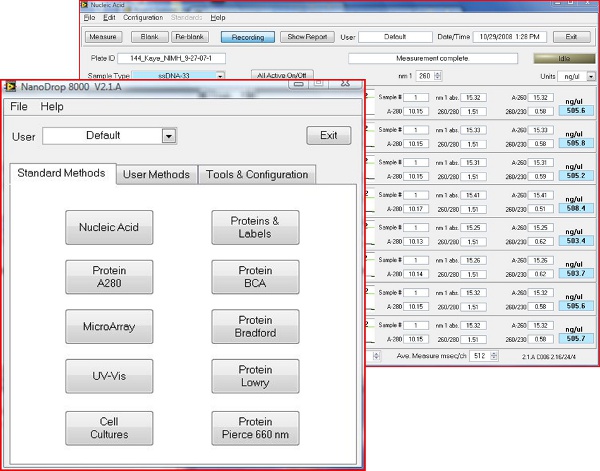The width and height of the screenshot is (600, 471).
Task: Click the NanoDrop 8000 title bar icon
Action: click(x=10, y=87)
